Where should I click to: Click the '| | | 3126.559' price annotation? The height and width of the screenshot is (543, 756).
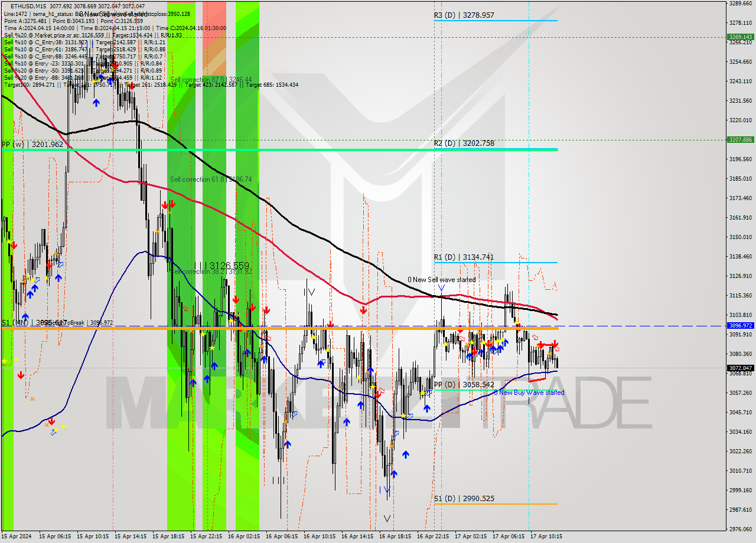(220, 266)
